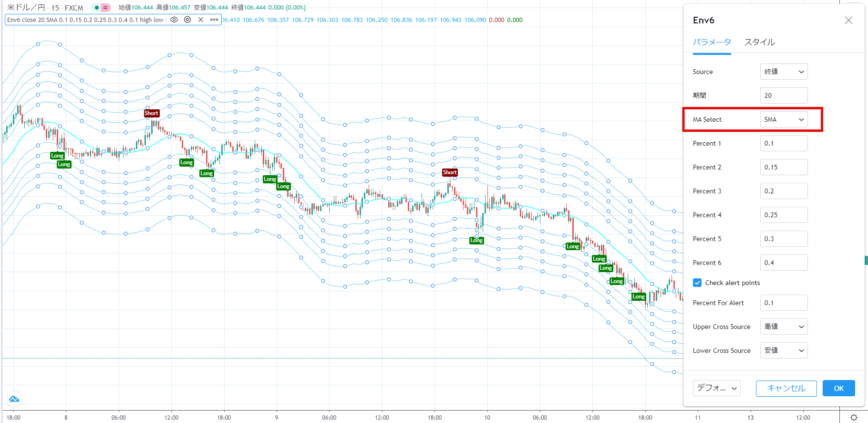This screenshot has width=868, height=423.
Task: Click the pink market status badge
Action: pyautogui.click(x=105, y=8)
